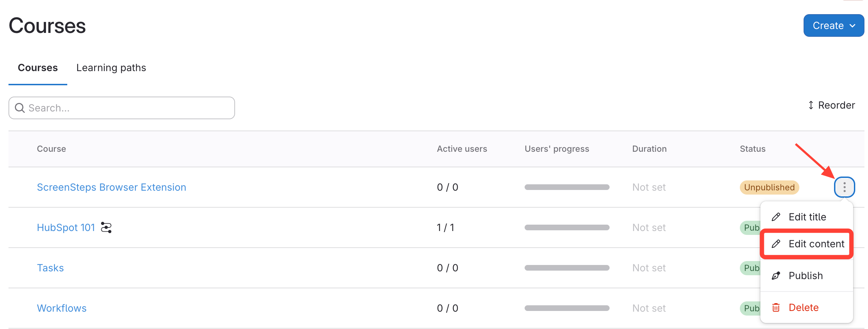Choose Delete from the course menu

click(x=803, y=307)
